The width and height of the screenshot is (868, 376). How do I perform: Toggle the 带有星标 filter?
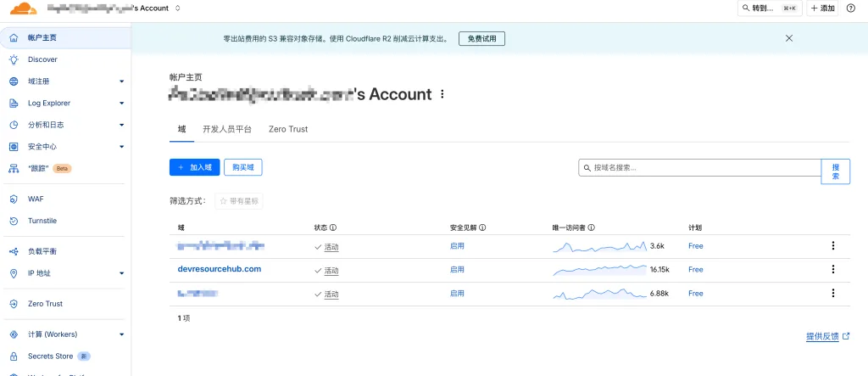pos(239,201)
